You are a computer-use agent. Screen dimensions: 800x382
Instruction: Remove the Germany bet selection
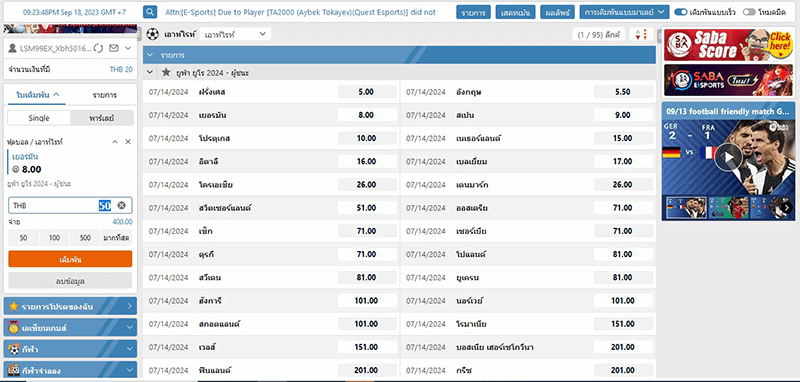tap(128, 141)
